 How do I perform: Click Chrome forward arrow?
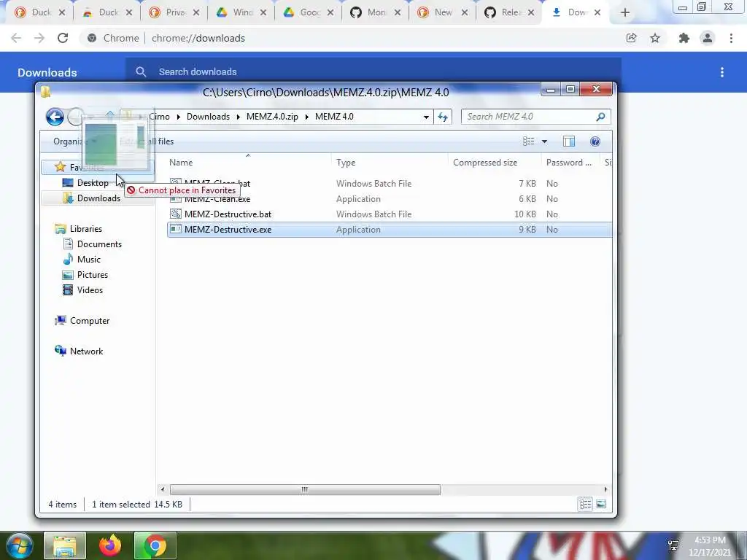(39, 38)
